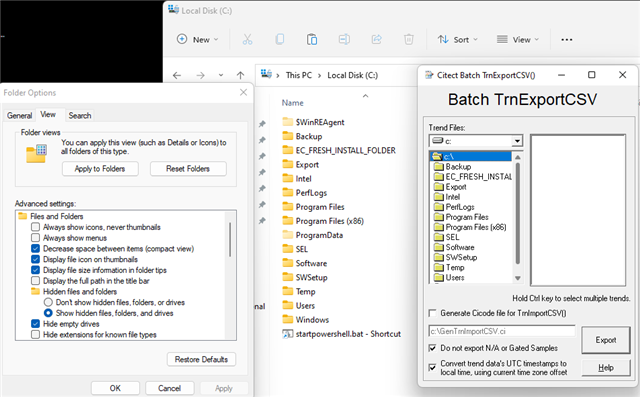640x397 pixels.
Task: Expand breadcrumb chevron after This PC
Action: (319, 75)
